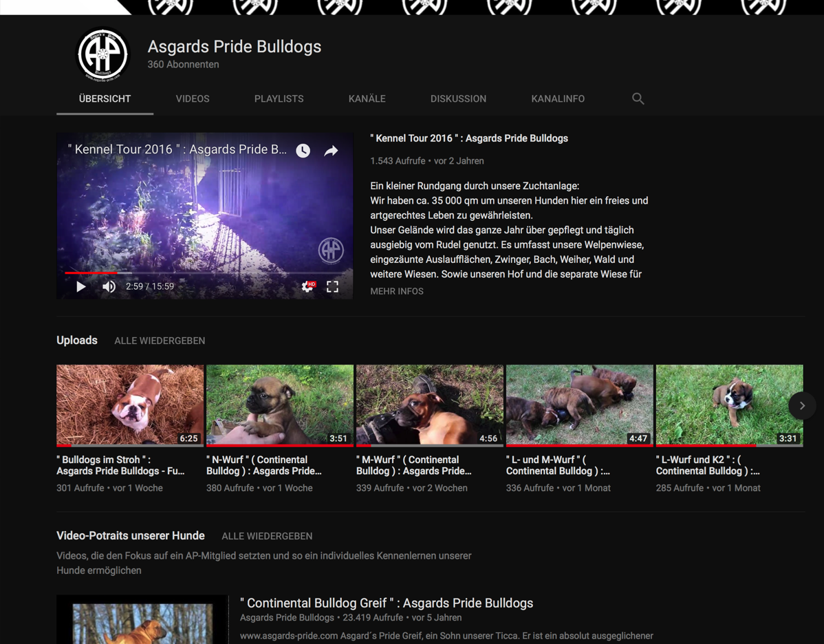Open the Bulldogs im Stroh thumbnail
Image resolution: width=824 pixels, height=644 pixels.
click(130, 405)
